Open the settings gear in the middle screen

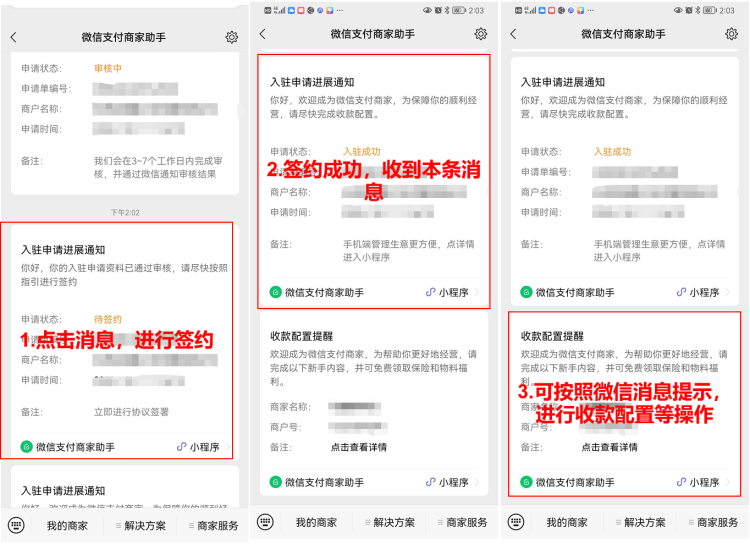(x=481, y=34)
